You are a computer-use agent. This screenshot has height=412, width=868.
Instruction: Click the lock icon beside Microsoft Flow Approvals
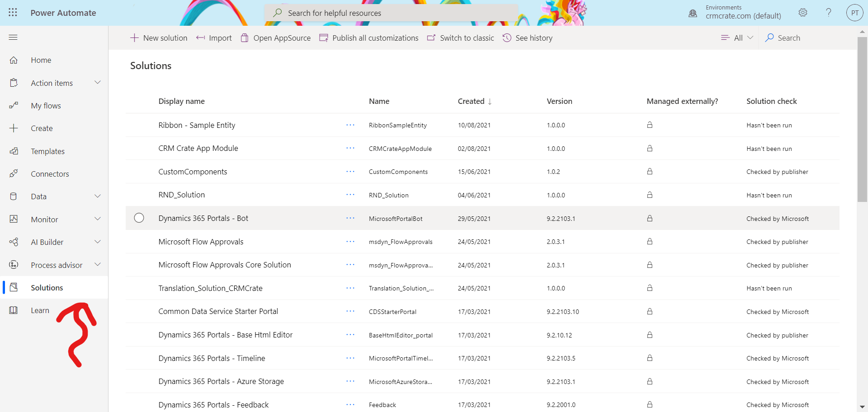pyautogui.click(x=650, y=242)
